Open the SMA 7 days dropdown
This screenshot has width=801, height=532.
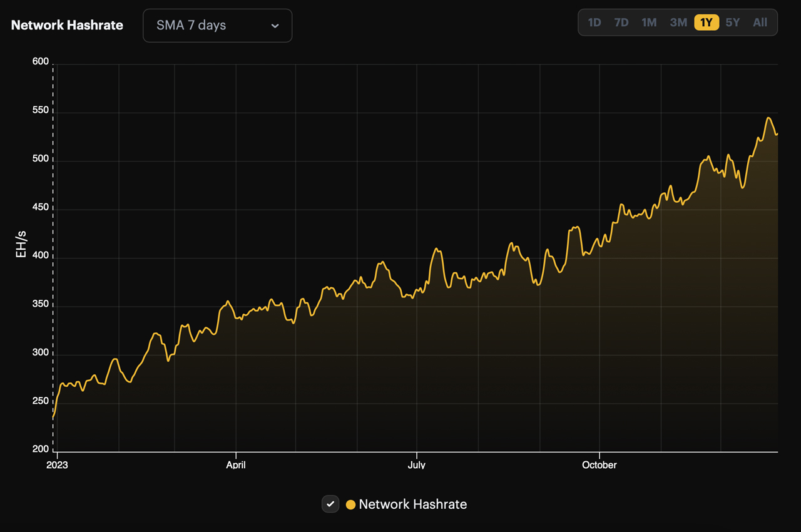point(217,26)
